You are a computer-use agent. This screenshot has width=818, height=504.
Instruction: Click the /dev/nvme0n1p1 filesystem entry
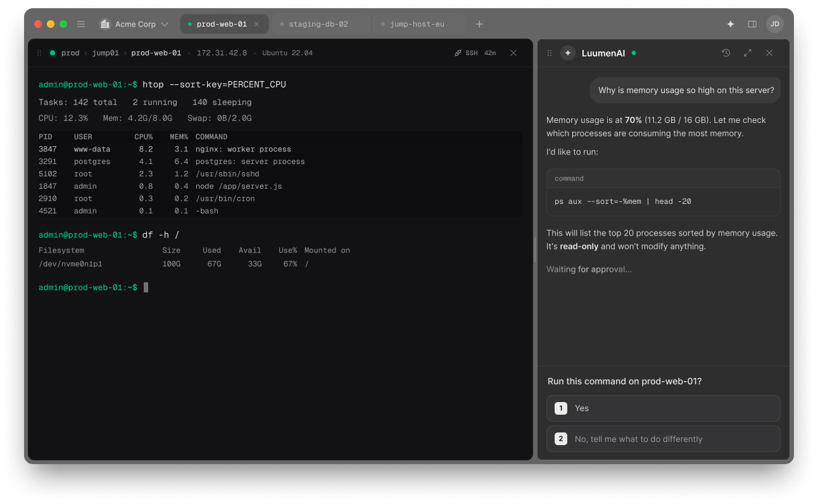click(70, 264)
